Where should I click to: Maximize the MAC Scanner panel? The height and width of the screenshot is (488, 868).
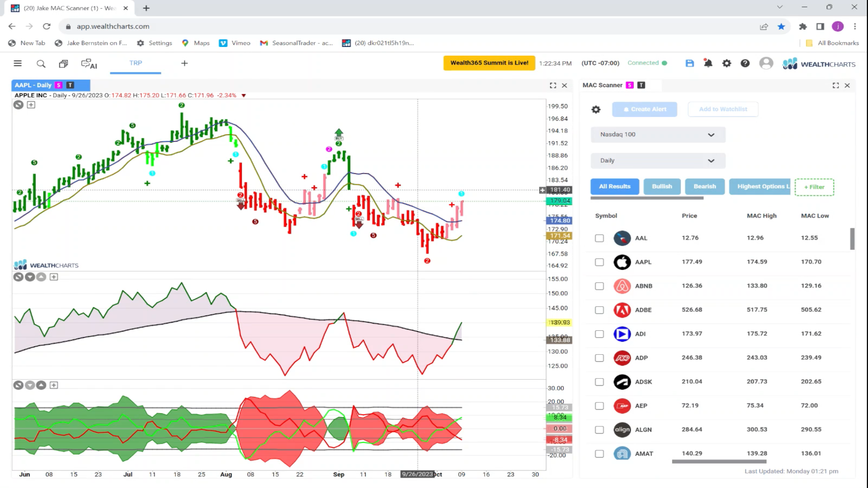tap(835, 85)
